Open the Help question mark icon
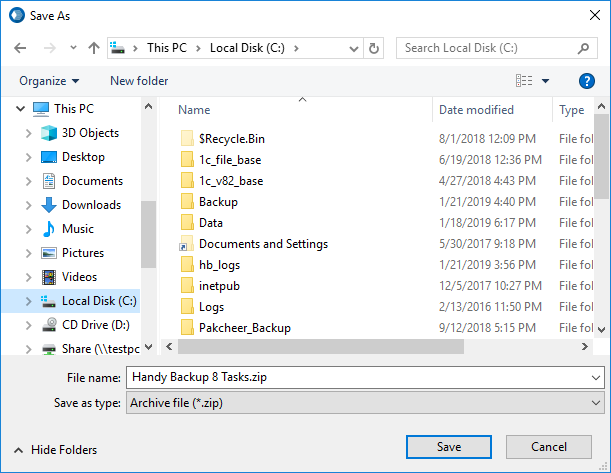The height and width of the screenshot is (473, 611). [587, 81]
